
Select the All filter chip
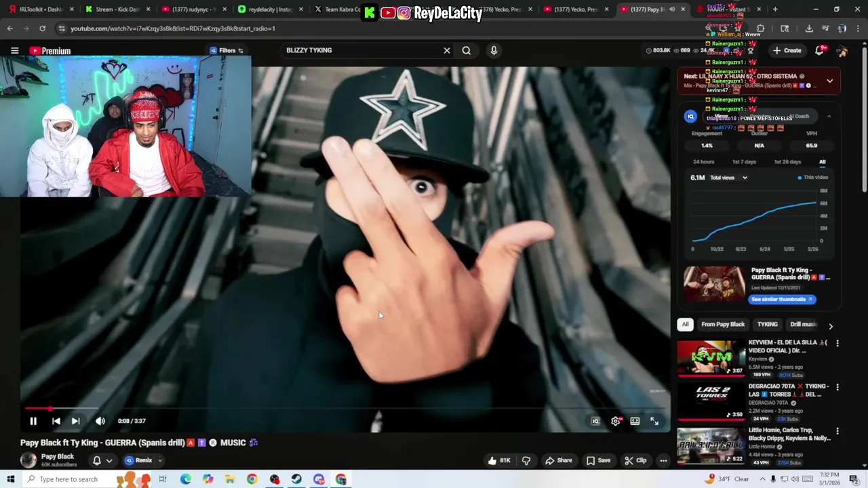tap(685, 324)
